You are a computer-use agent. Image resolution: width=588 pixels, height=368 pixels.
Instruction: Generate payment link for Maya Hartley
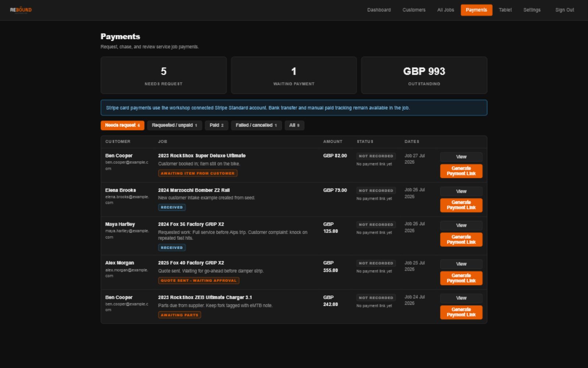461,240
